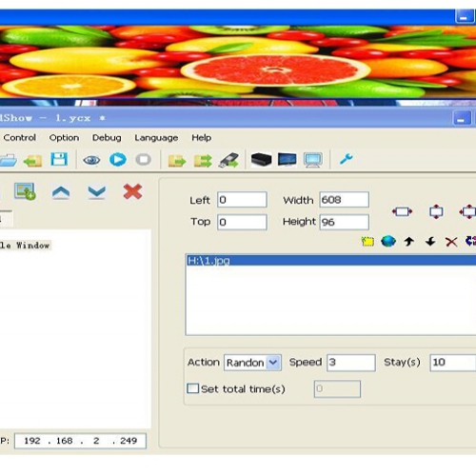The width and height of the screenshot is (476, 476).
Task: Move item up with blue chevron
Action: pos(61,192)
